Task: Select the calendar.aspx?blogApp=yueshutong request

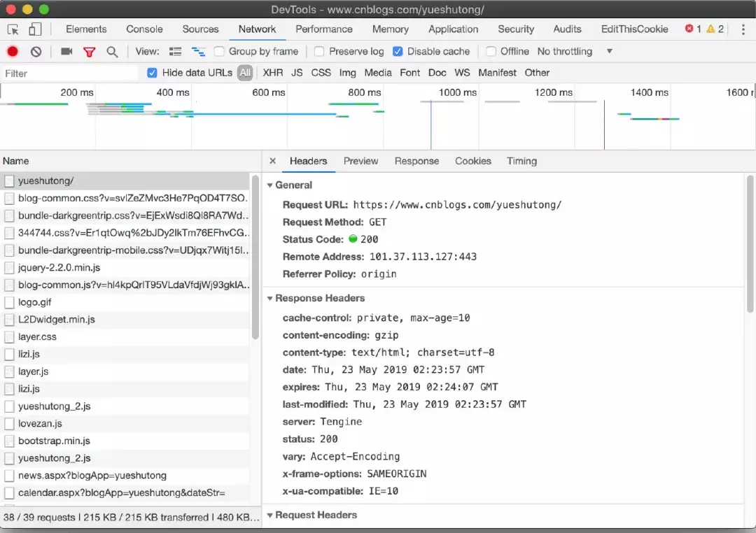Action: [x=125, y=493]
